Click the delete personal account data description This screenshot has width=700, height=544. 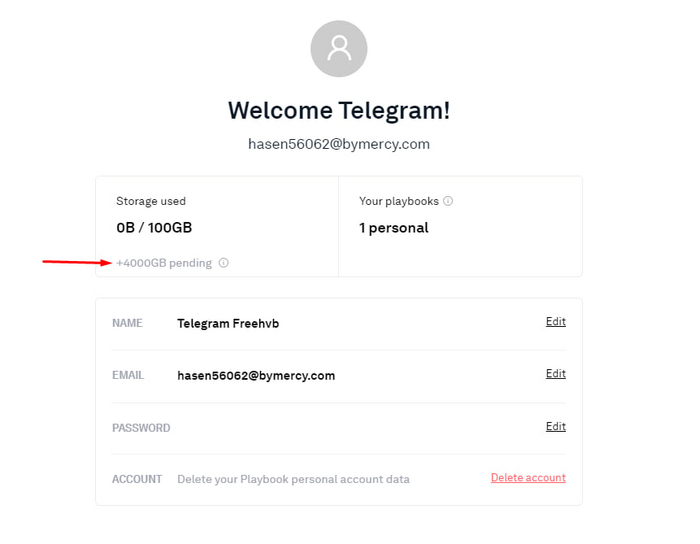(x=293, y=479)
